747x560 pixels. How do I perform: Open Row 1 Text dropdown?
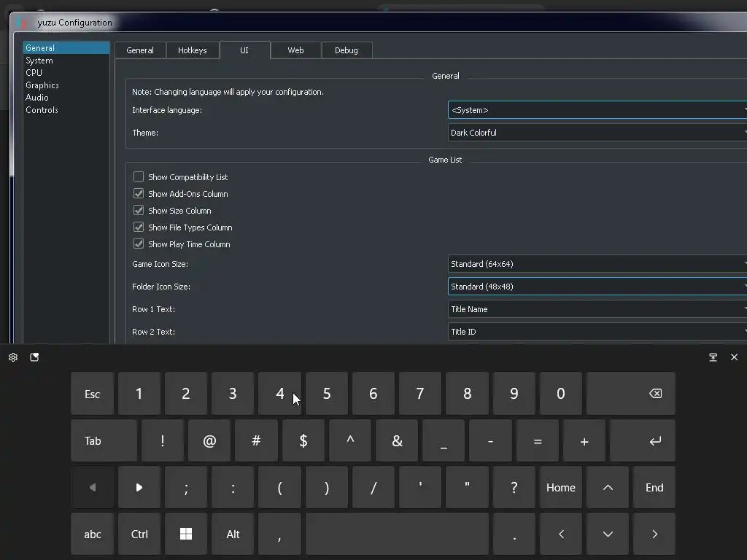[597, 309]
